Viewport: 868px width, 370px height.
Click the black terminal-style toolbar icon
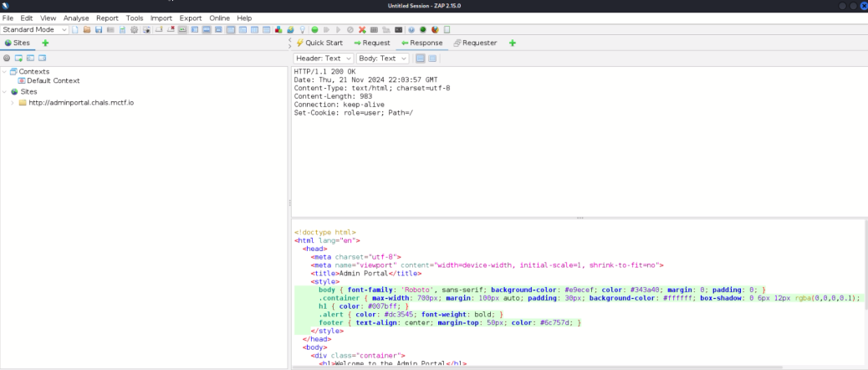pos(399,30)
